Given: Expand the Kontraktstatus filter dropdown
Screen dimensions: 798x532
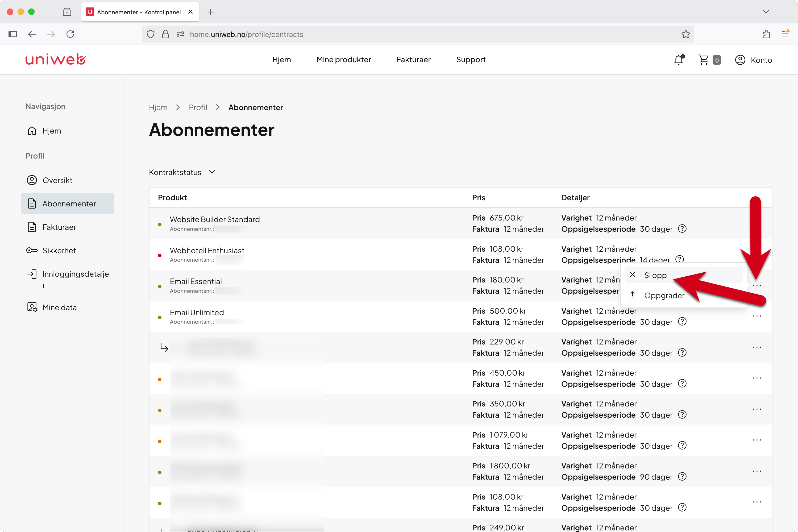Looking at the screenshot, I should pos(182,172).
